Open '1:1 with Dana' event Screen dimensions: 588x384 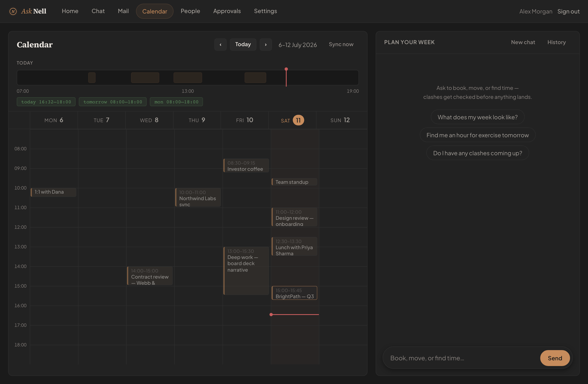(53, 192)
